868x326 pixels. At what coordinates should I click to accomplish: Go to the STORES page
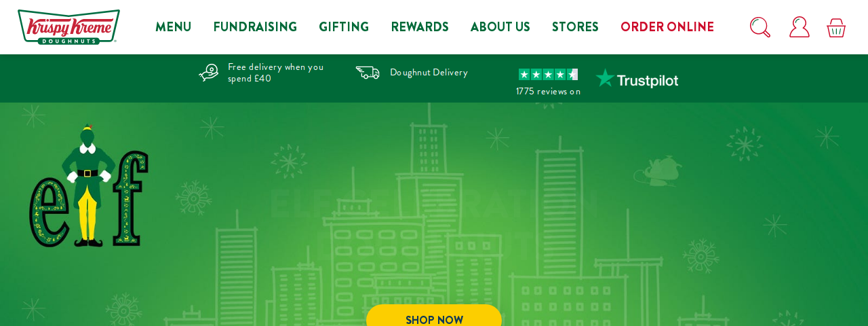(575, 27)
